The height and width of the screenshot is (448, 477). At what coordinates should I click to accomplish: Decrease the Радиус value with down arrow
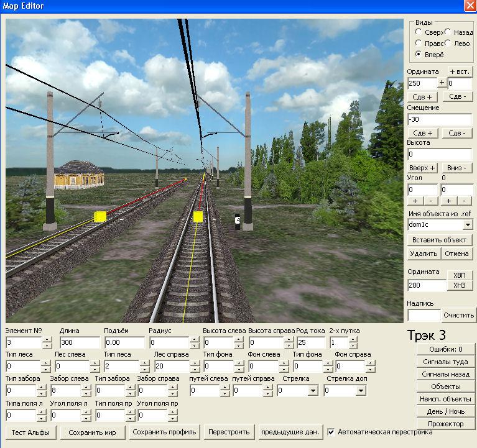click(195, 345)
